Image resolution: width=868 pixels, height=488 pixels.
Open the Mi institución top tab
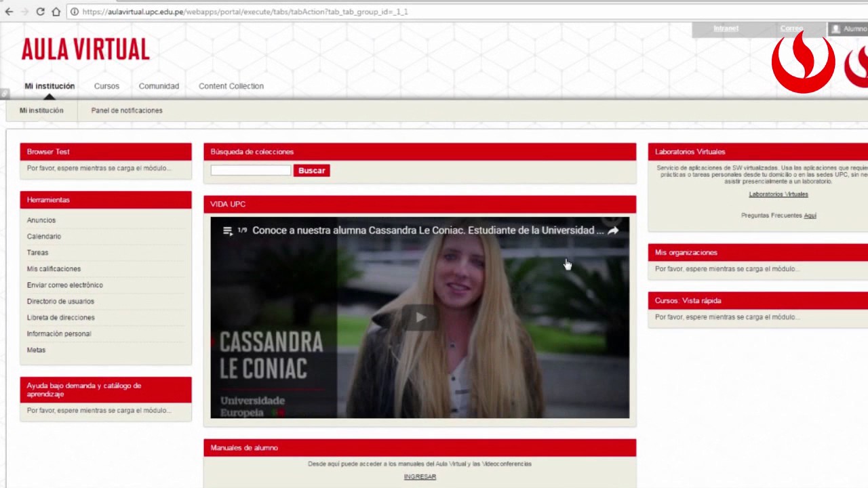(x=50, y=86)
